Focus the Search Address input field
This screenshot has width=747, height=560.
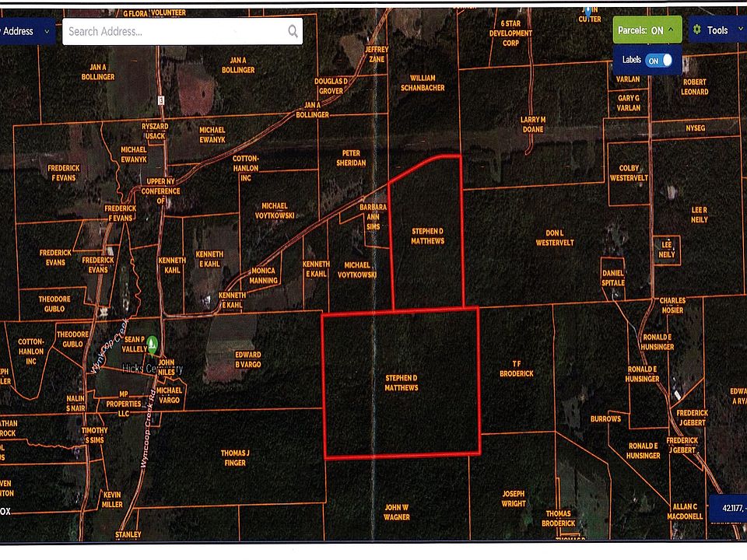point(182,31)
